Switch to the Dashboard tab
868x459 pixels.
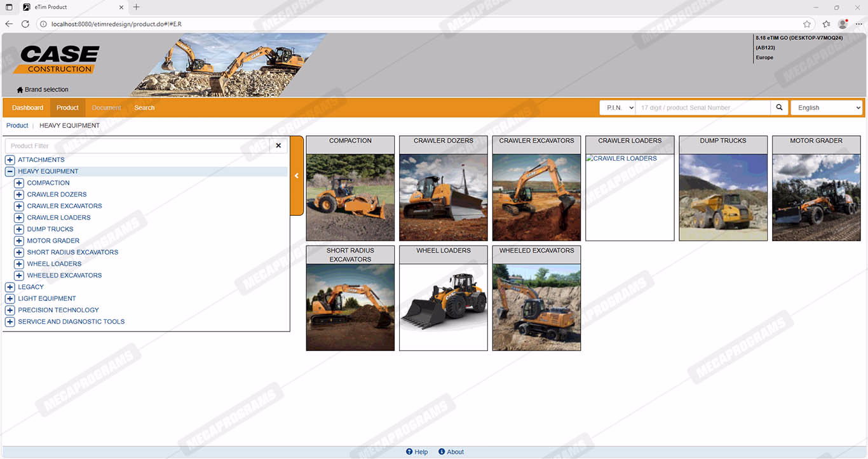(x=27, y=108)
